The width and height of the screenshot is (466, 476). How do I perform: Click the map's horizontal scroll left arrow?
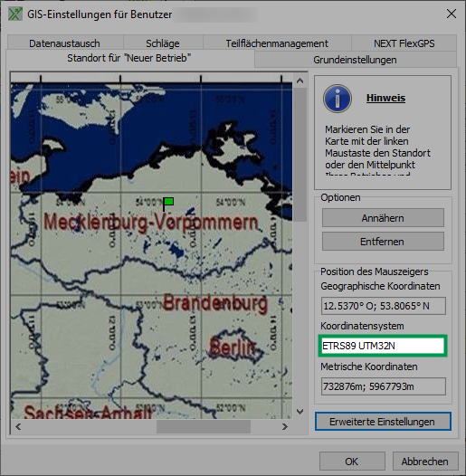18,427
